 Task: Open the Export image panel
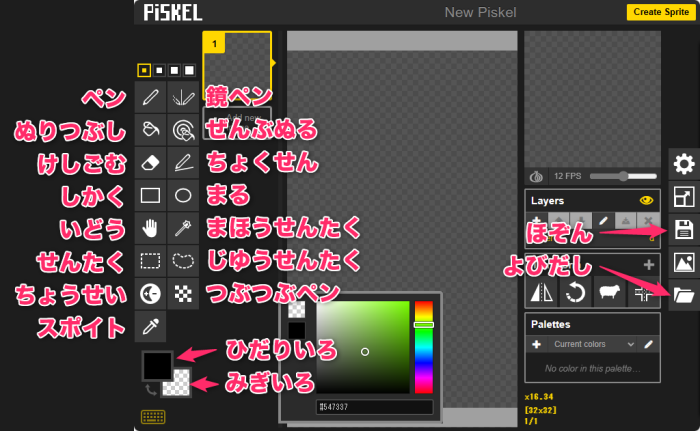684,262
